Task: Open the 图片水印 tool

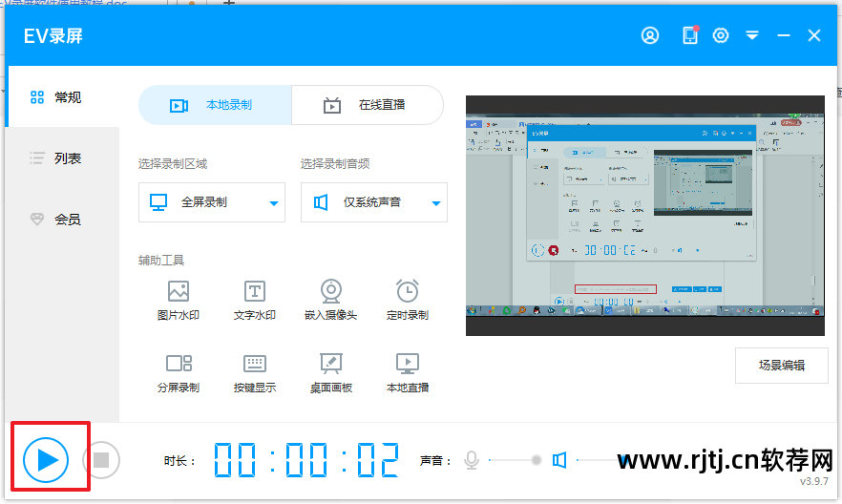Action: click(x=179, y=300)
